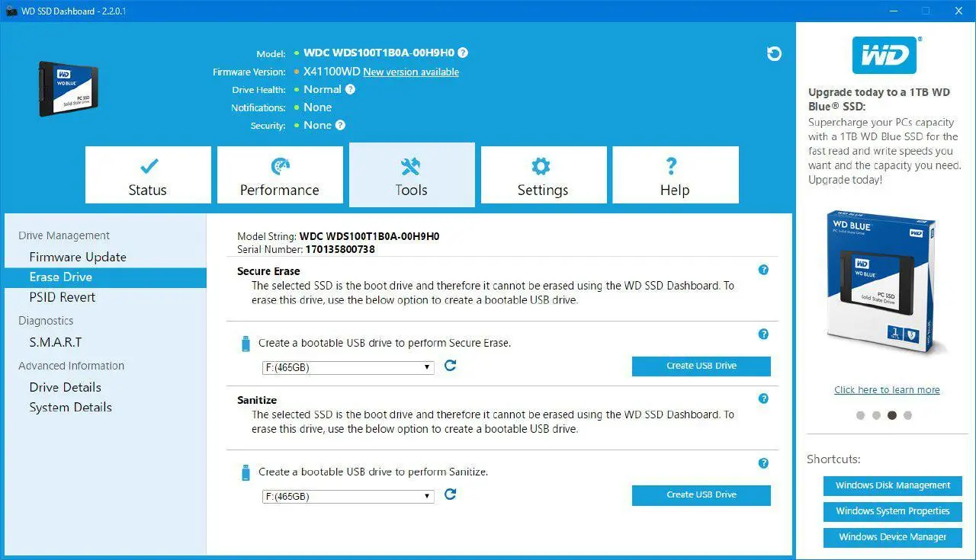Viewport: 976px width, 560px height.
Task: Switch to the Tools tab
Action: (x=412, y=174)
